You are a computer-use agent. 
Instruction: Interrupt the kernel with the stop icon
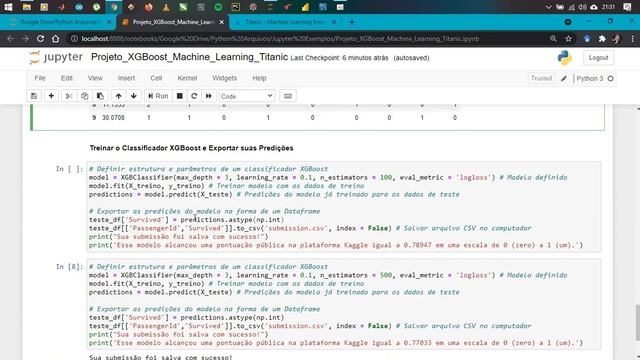(x=179, y=96)
